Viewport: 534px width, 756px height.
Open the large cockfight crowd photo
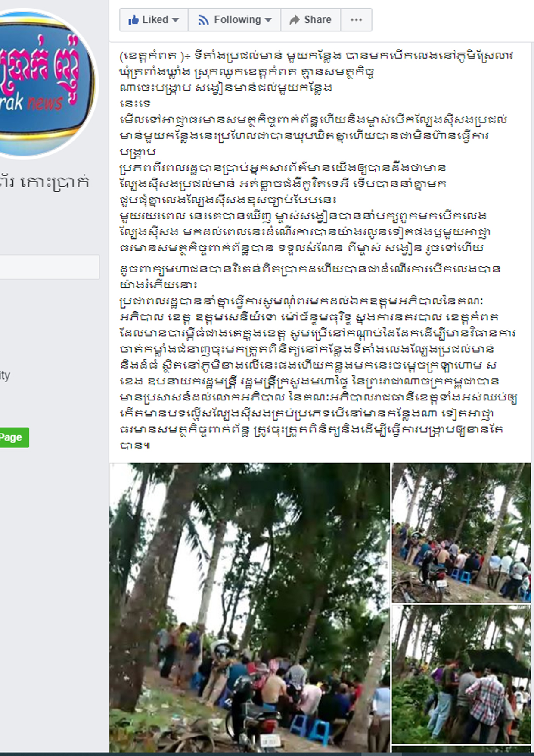coord(250,607)
